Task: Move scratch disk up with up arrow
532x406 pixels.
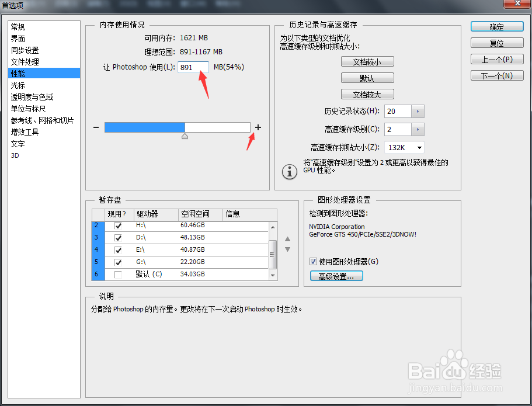Action: [x=287, y=239]
